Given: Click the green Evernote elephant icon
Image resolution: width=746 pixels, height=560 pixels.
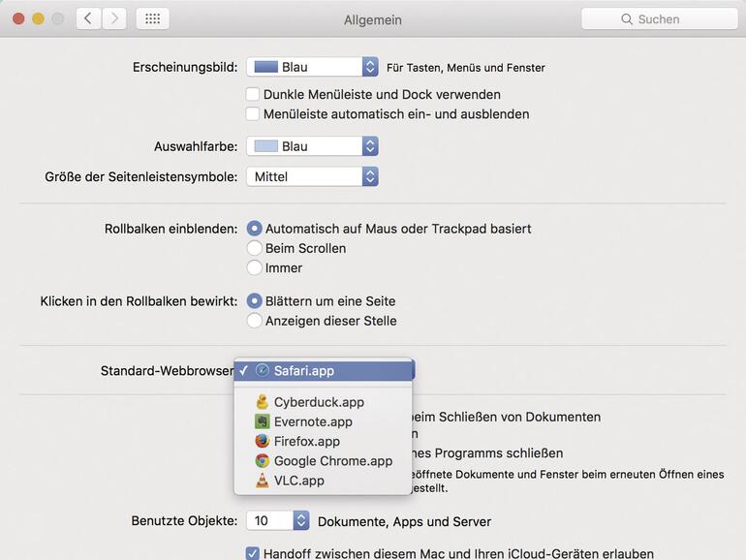Looking at the screenshot, I should coord(262,421).
